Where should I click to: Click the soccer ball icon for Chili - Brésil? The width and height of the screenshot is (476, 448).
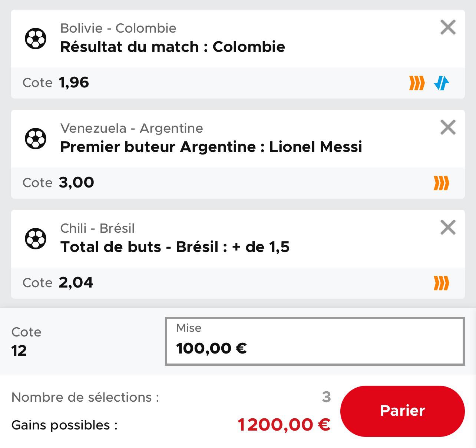pyautogui.click(x=36, y=238)
